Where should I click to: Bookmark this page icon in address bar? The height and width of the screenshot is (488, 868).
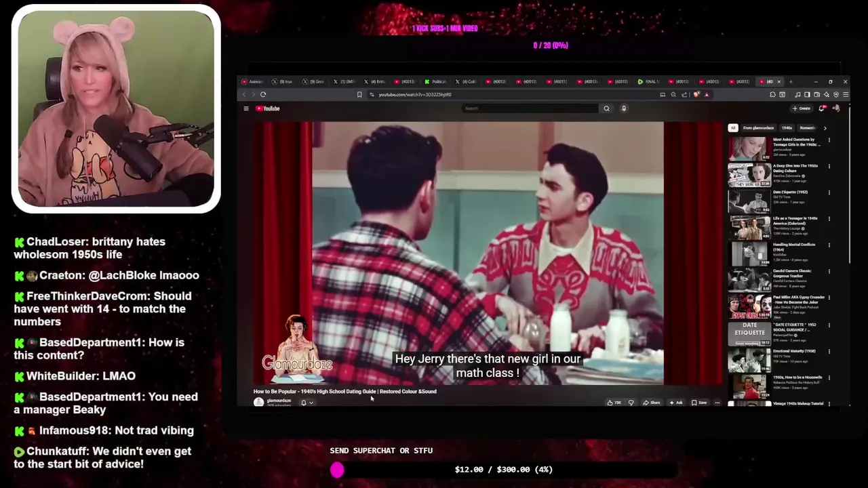[359, 95]
